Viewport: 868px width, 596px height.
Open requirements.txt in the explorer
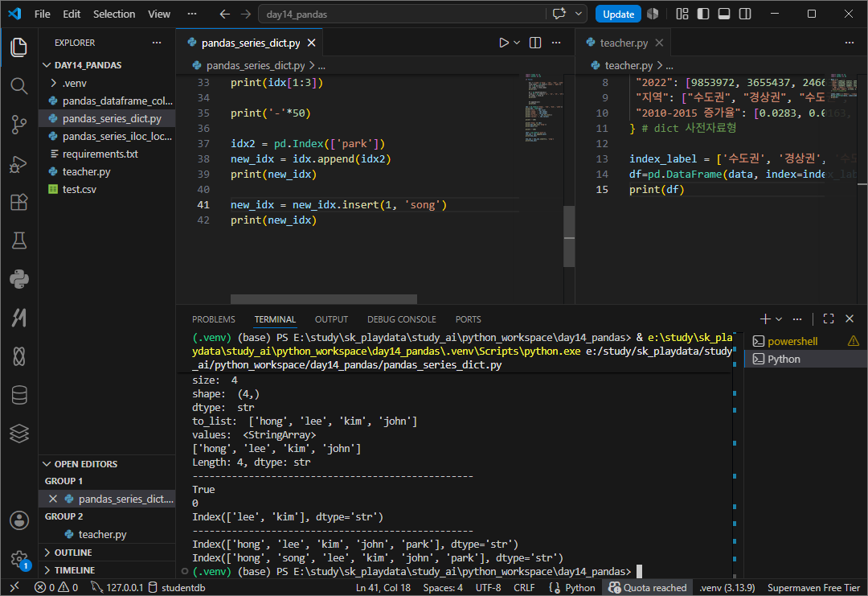(x=108, y=154)
